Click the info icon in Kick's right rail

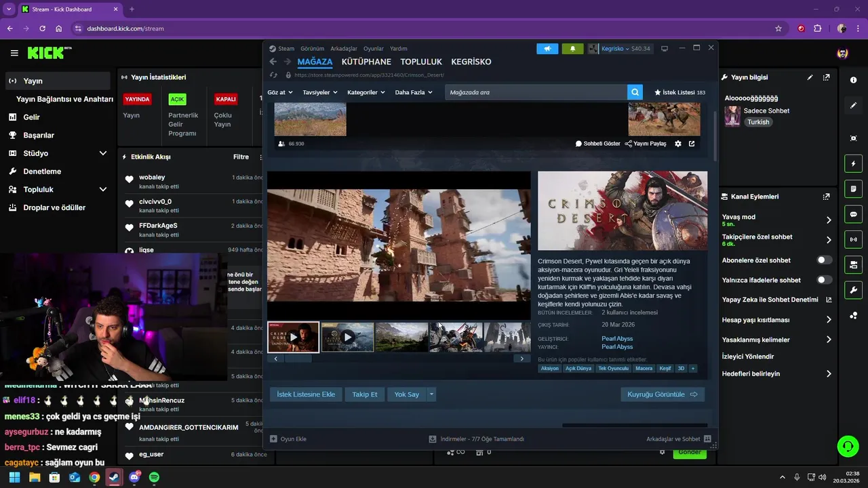coord(853,80)
